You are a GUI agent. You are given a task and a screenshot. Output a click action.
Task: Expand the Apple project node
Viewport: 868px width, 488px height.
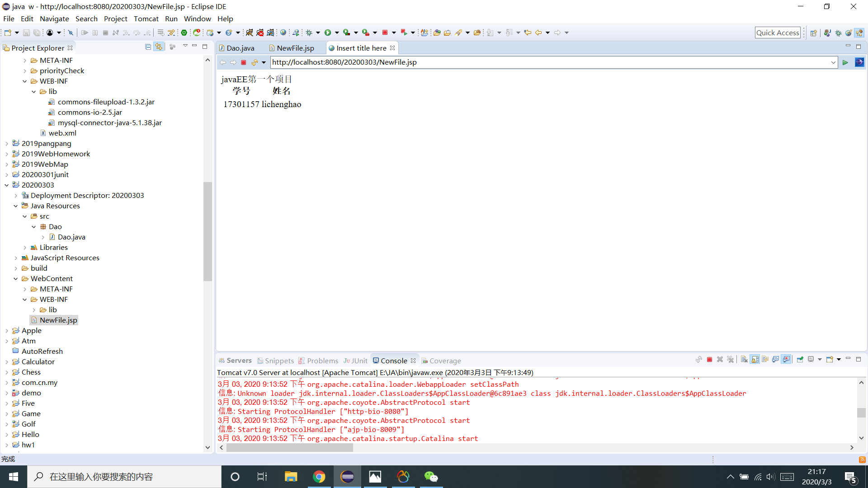coord(7,331)
